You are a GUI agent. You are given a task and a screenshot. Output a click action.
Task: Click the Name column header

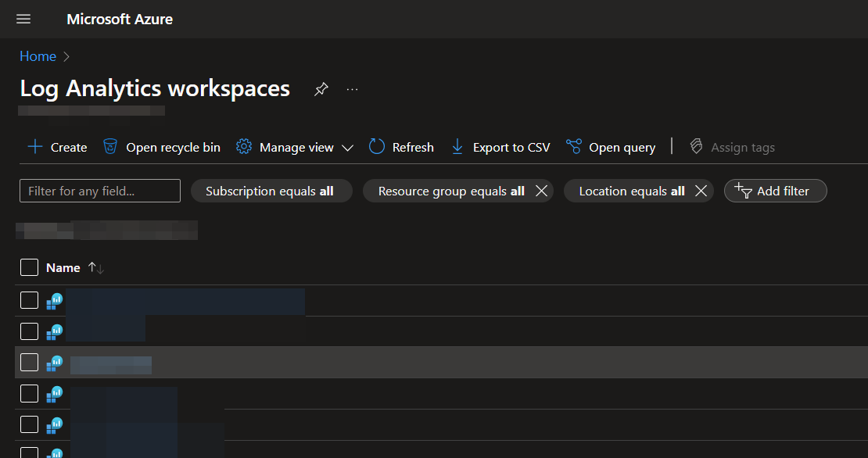point(63,268)
